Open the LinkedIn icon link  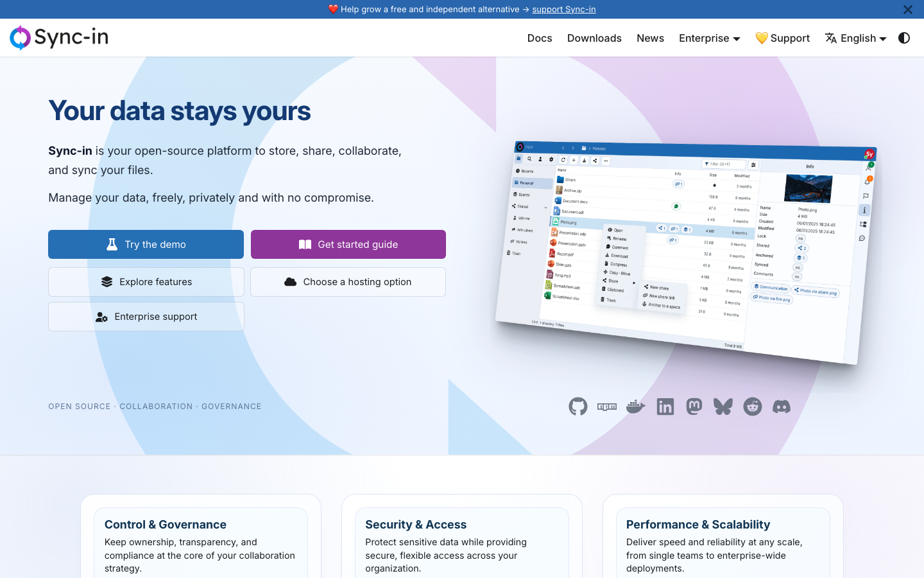coord(665,407)
